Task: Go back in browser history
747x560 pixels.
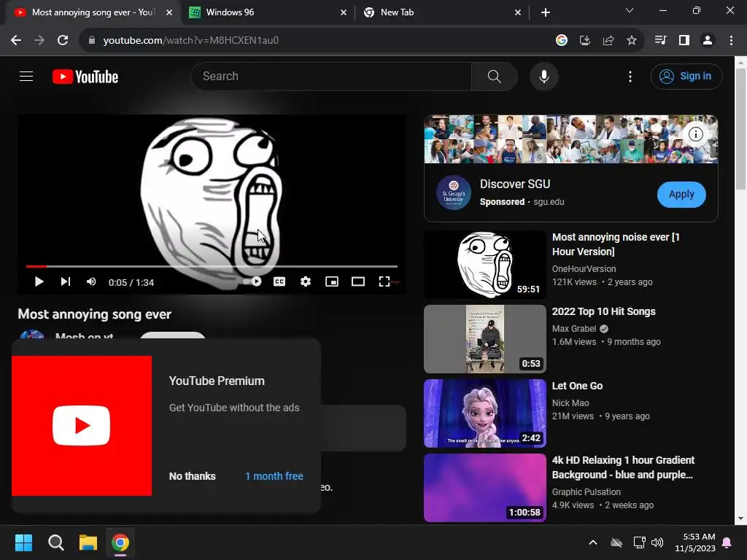Action: pyautogui.click(x=16, y=41)
